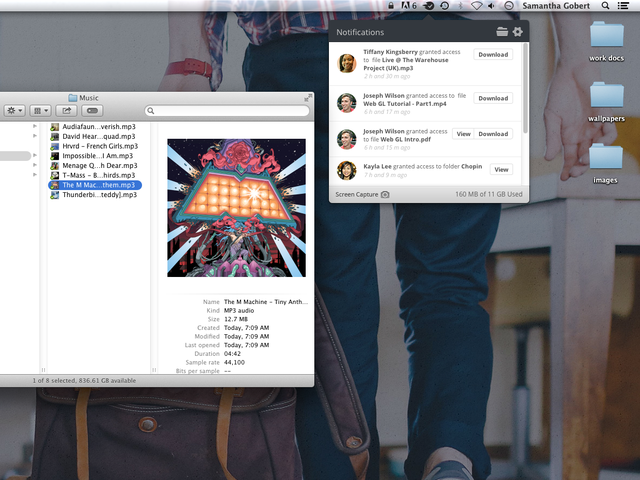Download Live @ The Warehouse Project file
This screenshot has height=480, width=640.
493,55
